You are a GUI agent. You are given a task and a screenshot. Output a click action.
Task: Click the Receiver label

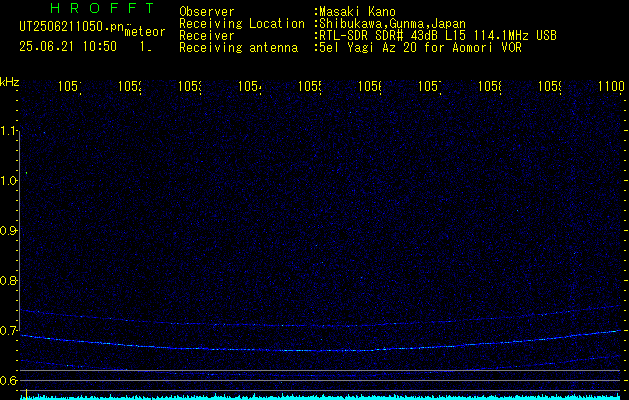tap(207, 36)
